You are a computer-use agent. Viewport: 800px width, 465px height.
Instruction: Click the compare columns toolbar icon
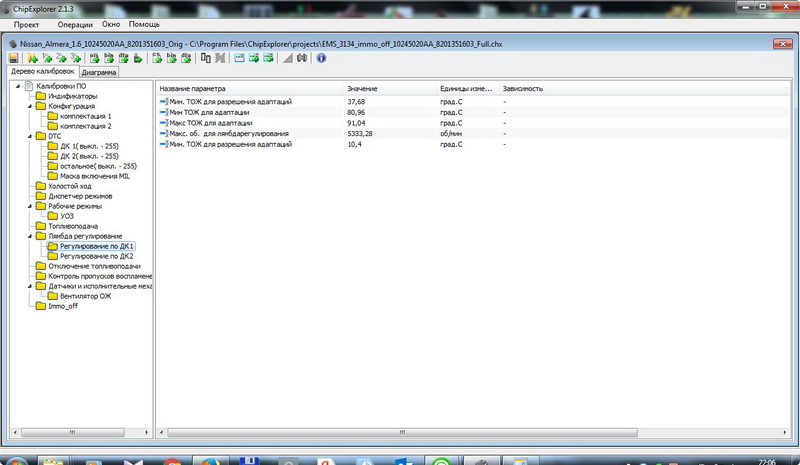(205, 59)
